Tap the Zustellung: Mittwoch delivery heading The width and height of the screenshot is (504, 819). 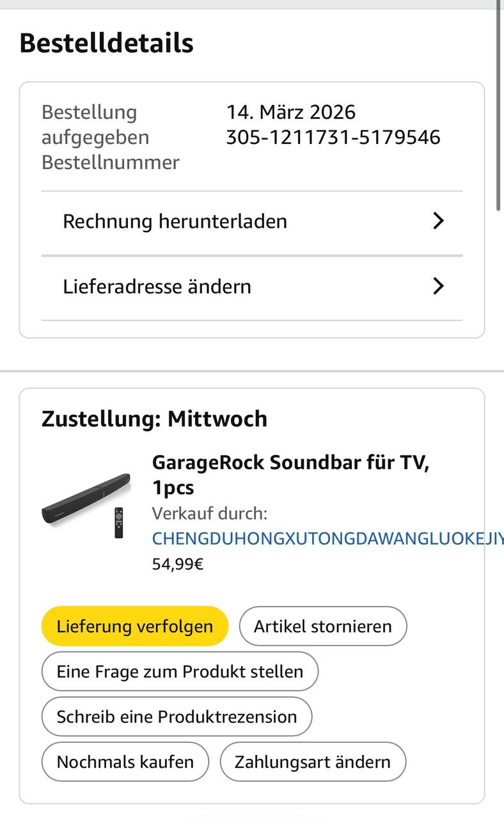pyautogui.click(x=154, y=418)
